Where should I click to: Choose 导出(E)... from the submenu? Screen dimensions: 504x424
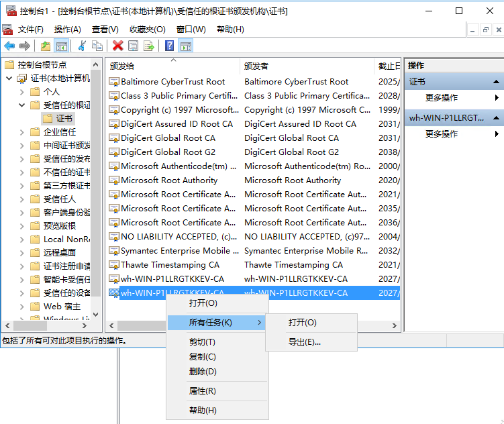coord(304,342)
